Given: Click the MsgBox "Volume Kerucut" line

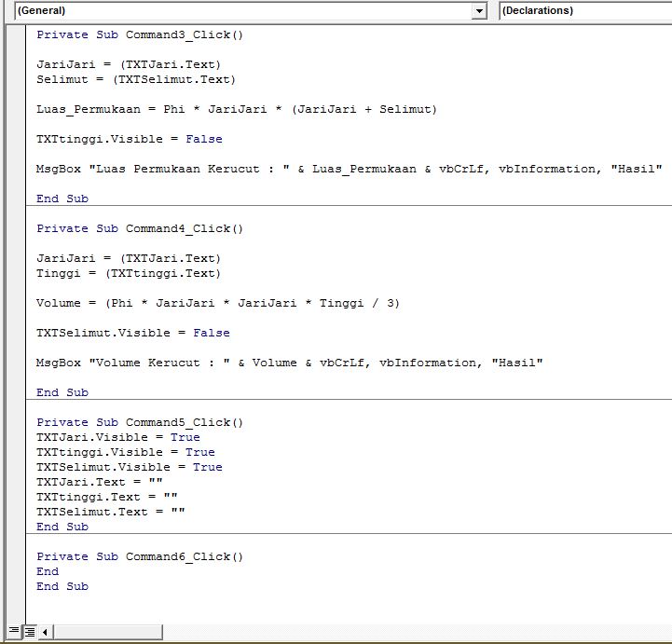Looking at the screenshot, I should click(290, 363).
